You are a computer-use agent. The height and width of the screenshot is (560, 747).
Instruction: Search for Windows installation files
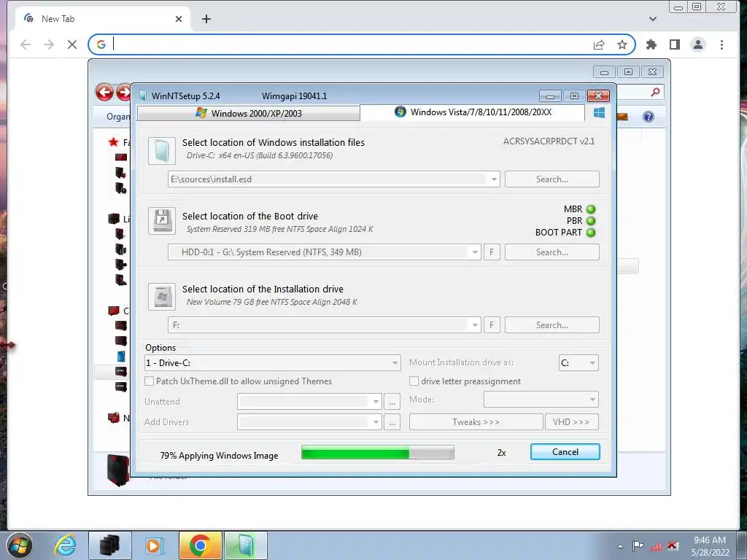point(551,179)
